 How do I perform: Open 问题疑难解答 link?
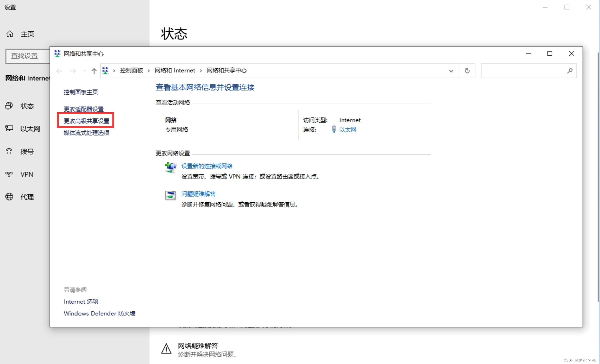(x=198, y=194)
